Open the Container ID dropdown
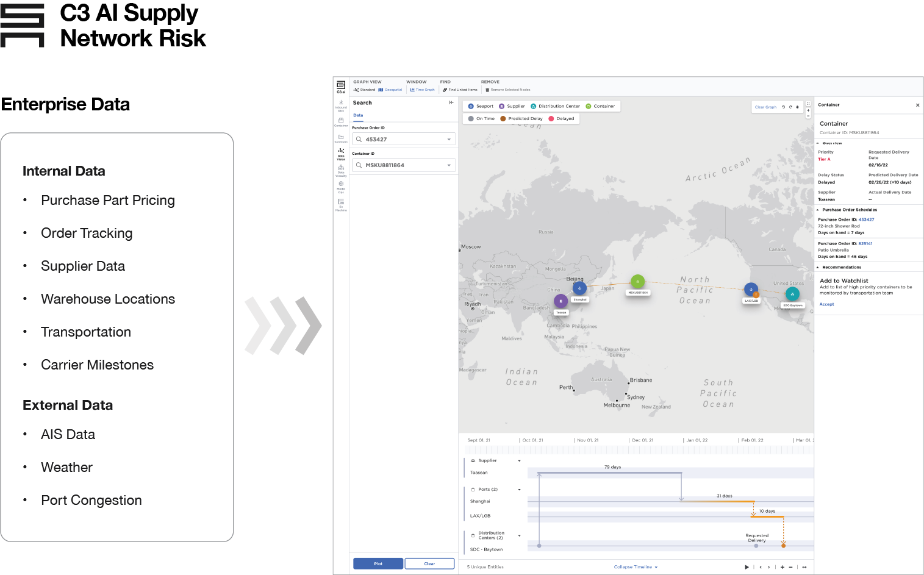The height and width of the screenshot is (575, 924). click(449, 165)
